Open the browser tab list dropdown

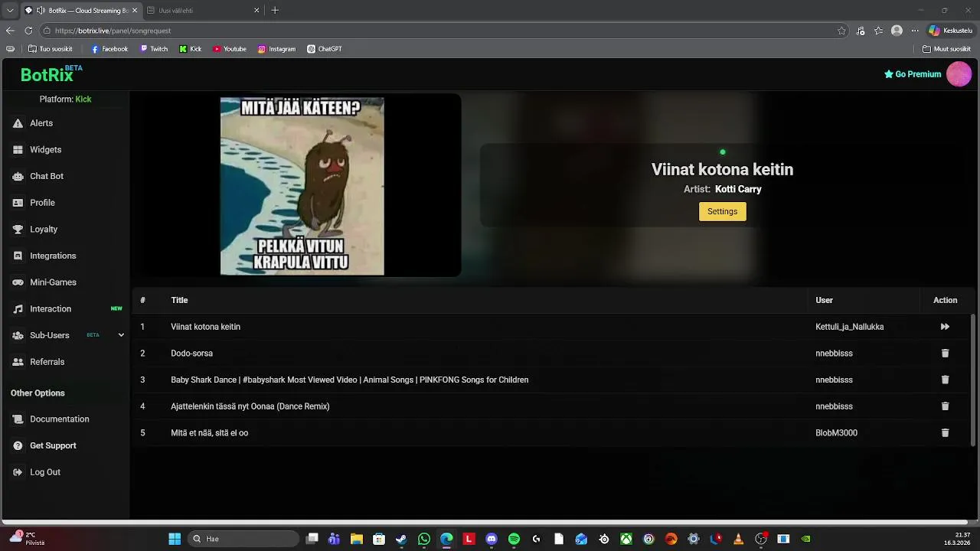click(10, 11)
